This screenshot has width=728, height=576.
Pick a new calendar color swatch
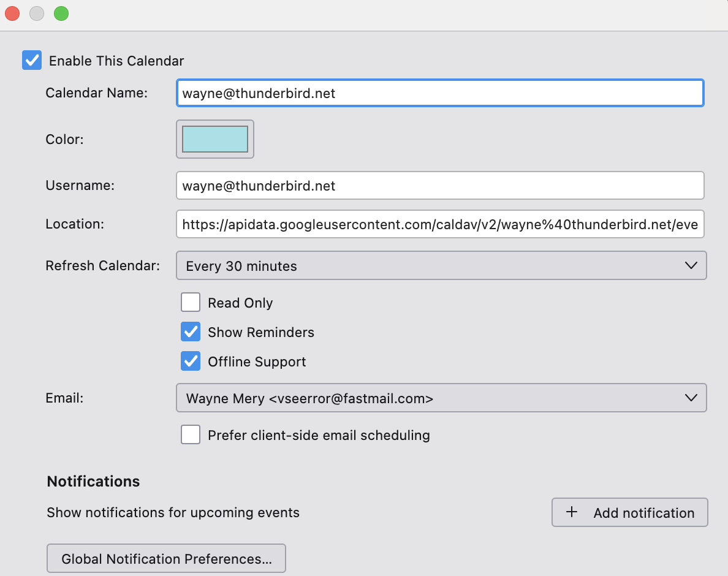click(215, 139)
